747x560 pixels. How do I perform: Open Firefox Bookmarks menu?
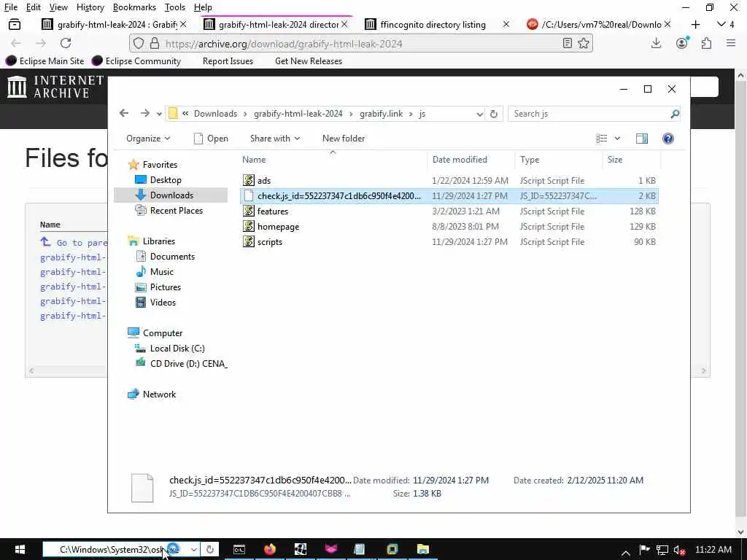tap(134, 7)
